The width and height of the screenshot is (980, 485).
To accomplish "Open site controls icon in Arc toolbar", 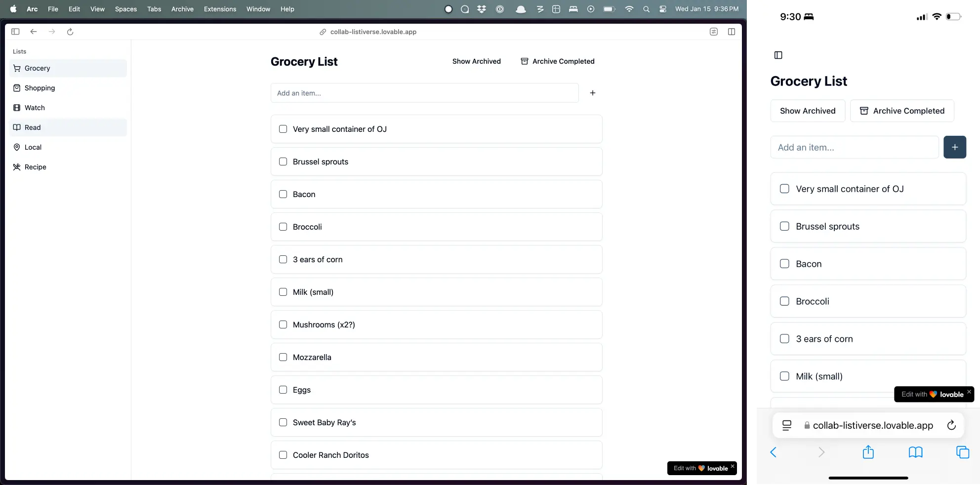I will point(714,32).
